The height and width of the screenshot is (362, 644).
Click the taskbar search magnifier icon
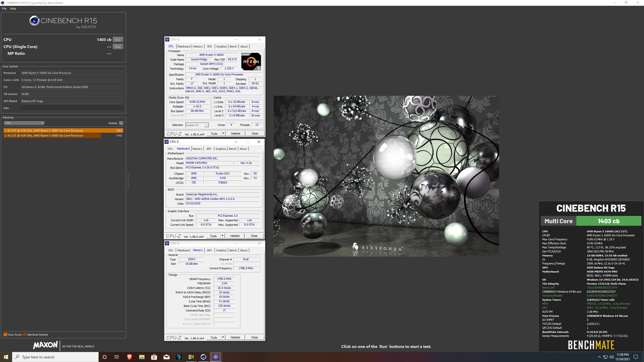point(17,357)
